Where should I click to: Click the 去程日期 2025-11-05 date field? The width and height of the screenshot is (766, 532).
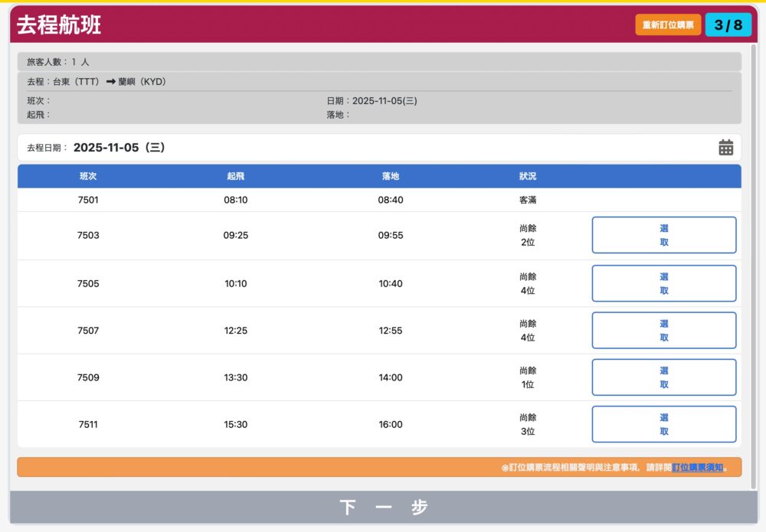(x=119, y=148)
